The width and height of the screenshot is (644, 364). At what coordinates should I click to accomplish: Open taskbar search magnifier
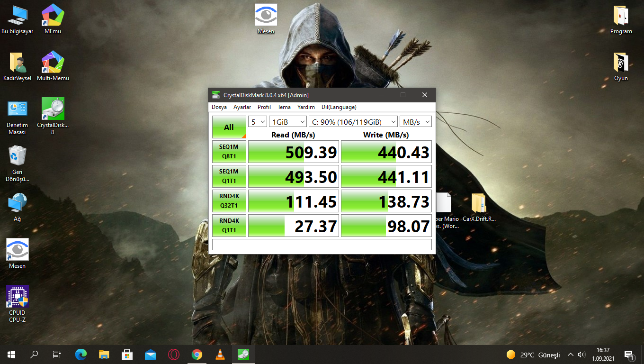coord(34,355)
